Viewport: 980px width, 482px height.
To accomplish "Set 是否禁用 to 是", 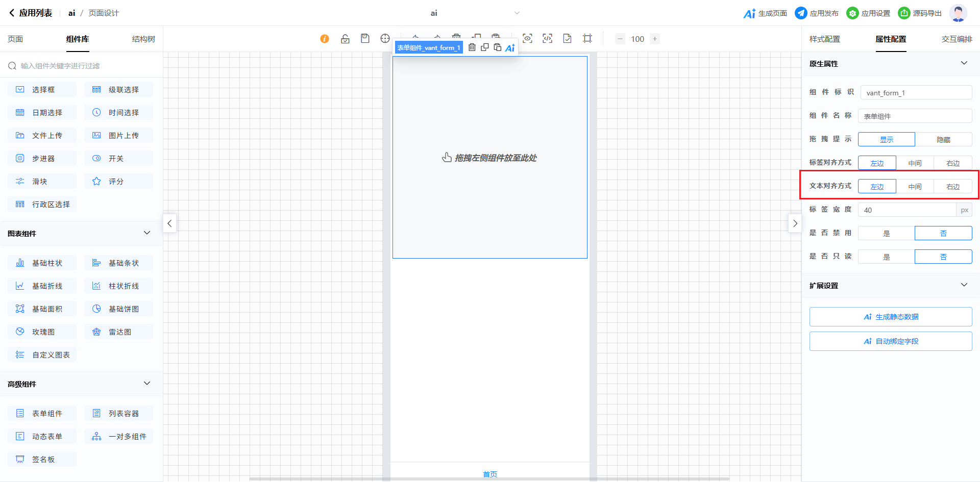I will pyautogui.click(x=886, y=233).
